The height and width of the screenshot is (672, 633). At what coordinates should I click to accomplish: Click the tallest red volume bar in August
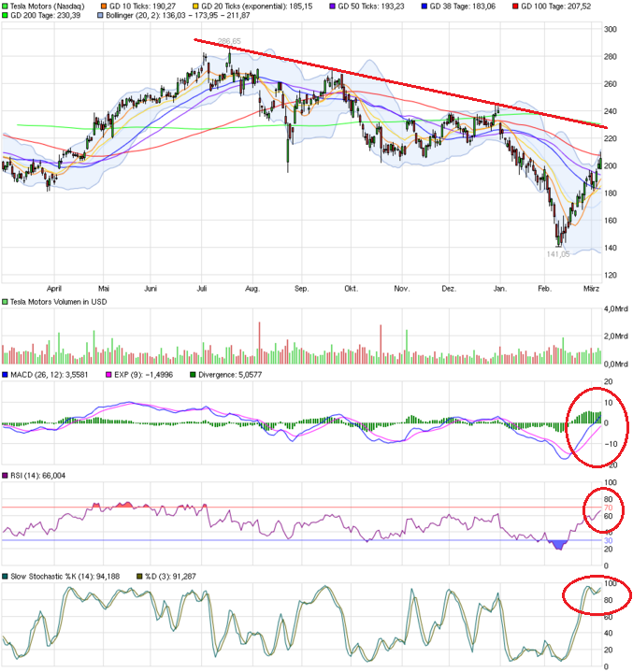[x=259, y=343]
